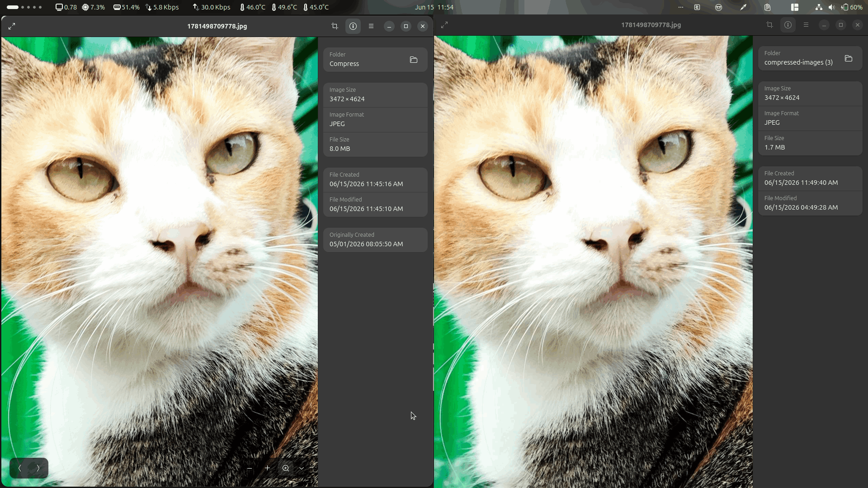Click the JPEG image format in left panel
The height and width of the screenshot is (488, 868).
(x=375, y=120)
